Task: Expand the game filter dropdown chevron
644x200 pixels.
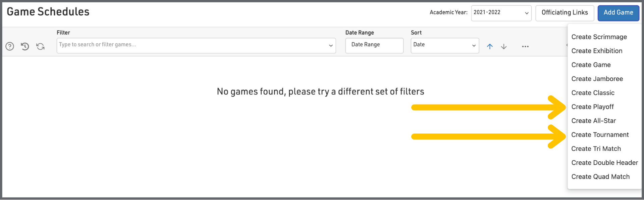Action: click(331, 46)
